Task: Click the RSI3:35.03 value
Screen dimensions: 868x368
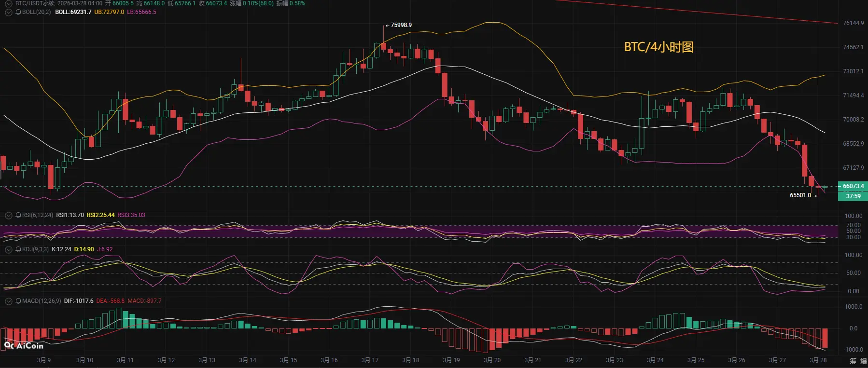Action: (131, 215)
